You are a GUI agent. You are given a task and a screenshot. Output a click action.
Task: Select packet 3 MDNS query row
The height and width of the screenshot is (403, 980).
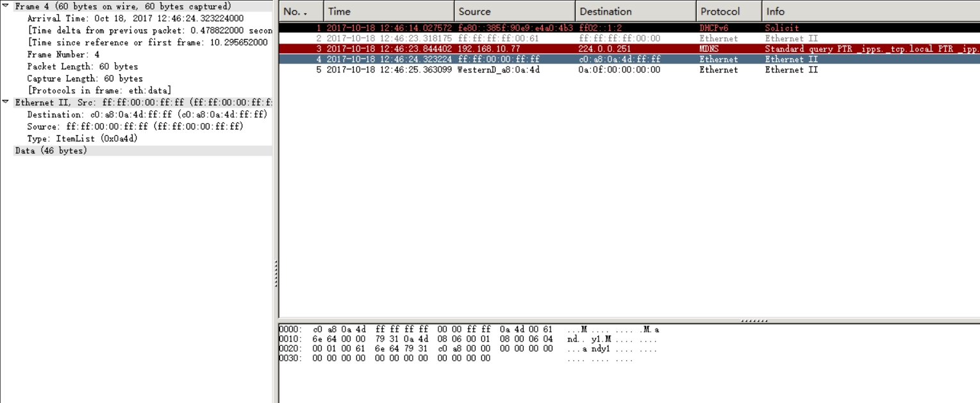point(629,49)
